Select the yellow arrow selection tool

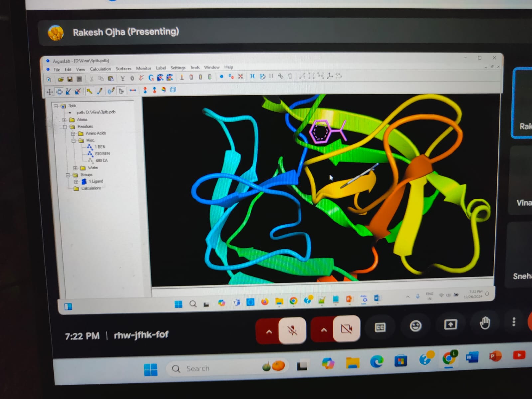89,91
